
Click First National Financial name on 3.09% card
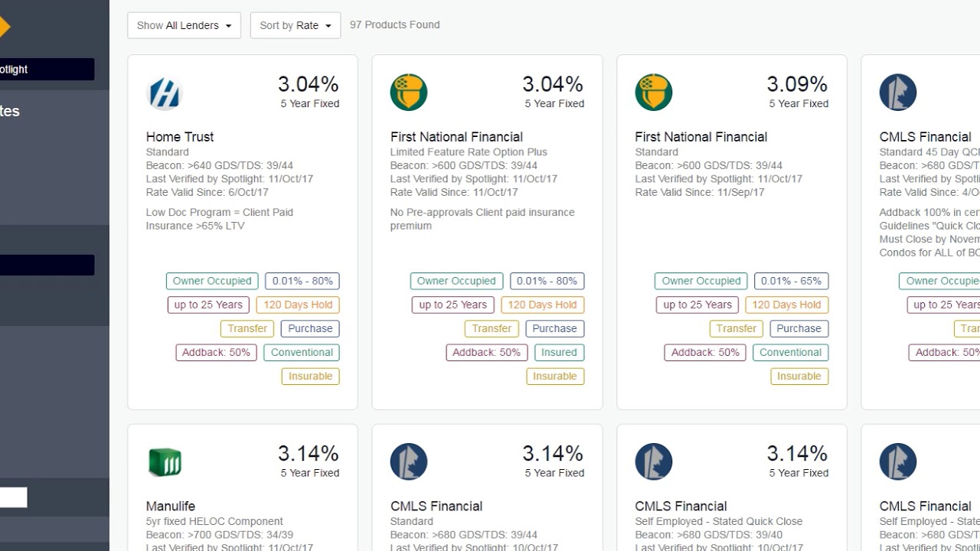(x=701, y=137)
